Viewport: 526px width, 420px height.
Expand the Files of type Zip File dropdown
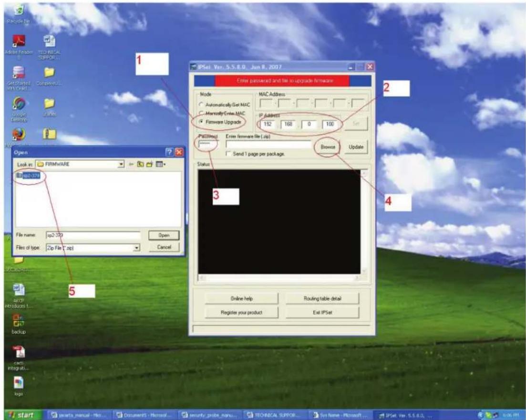136,248
